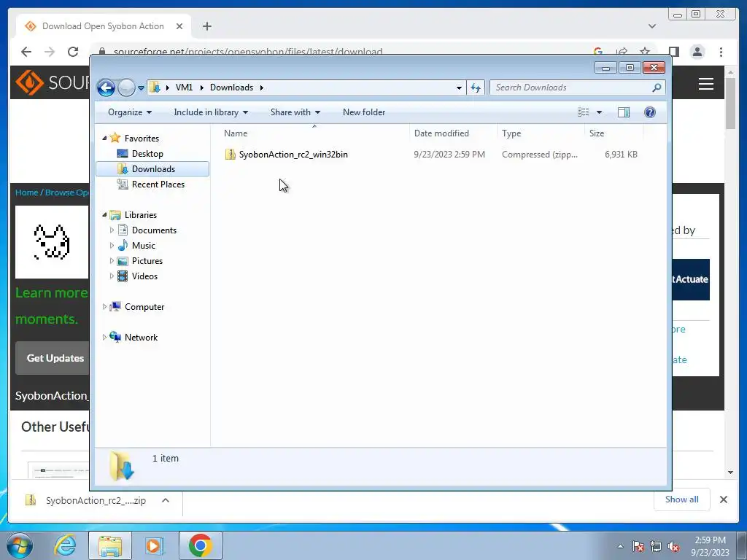Reload the page in Chrome
Screen dimensions: 747x560
coord(73,52)
